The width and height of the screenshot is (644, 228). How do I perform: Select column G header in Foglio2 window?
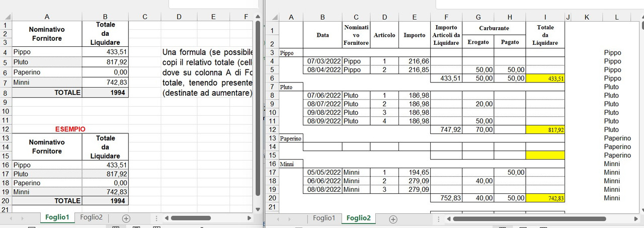pos(478,17)
